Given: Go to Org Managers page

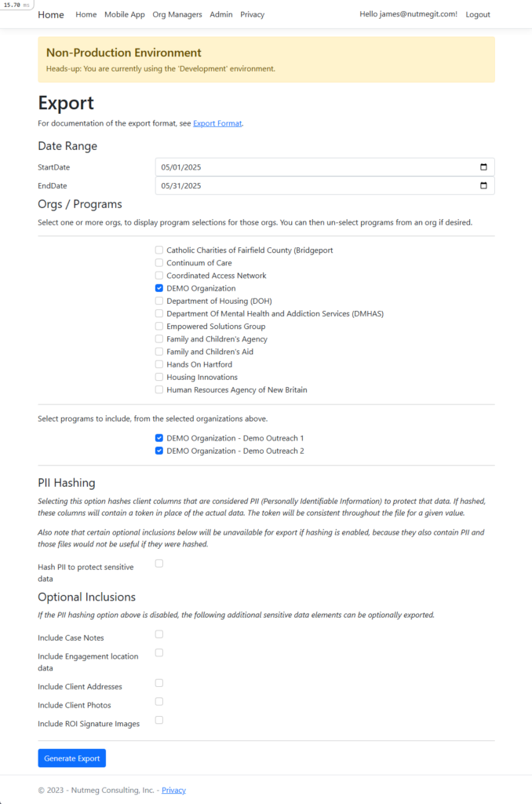Looking at the screenshot, I should coord(177,14).
